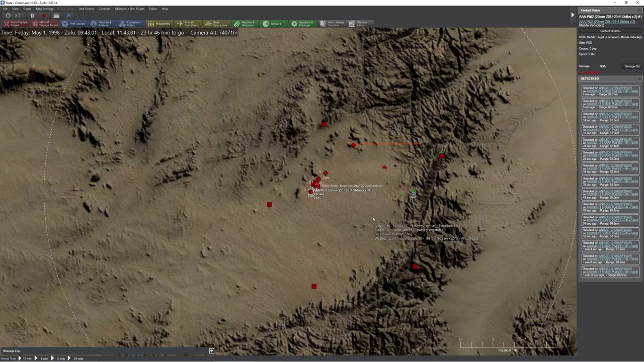The height and width of the screenshot is (362, 644).
Task: Click the time compression clock icon
Action: point(8,16)
